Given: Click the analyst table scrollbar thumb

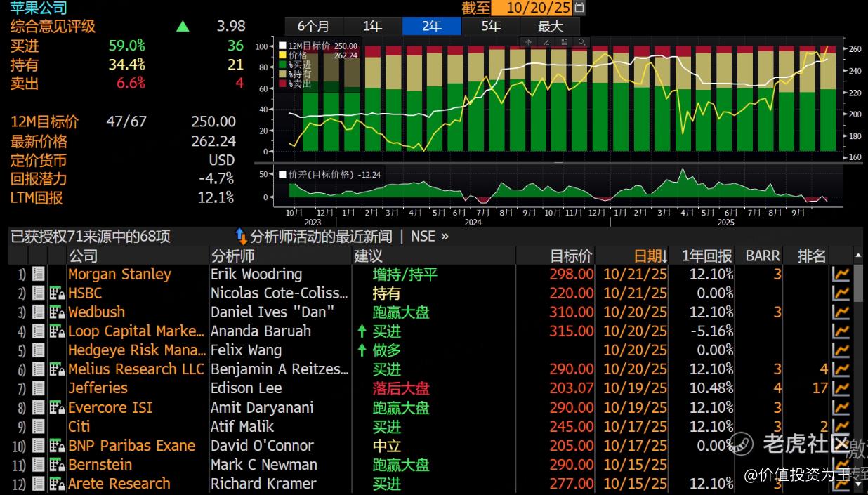Looking at the screenshot, I should [858, 283].
